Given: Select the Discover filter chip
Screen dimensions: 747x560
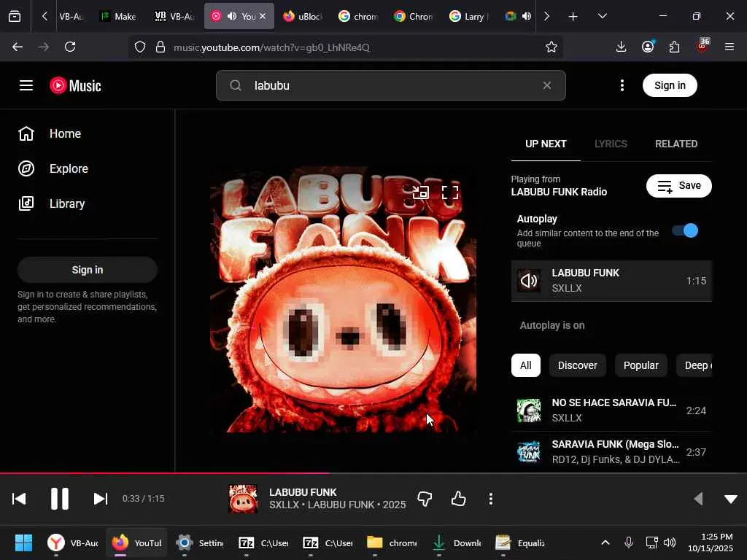Looking at the screenshot, I should 578,365.
